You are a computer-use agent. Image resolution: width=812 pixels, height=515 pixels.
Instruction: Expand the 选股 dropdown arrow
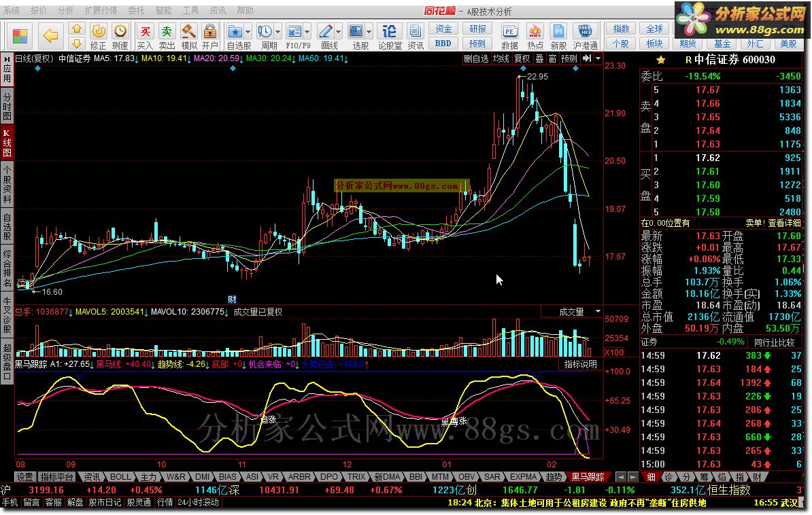pos(369,31)
